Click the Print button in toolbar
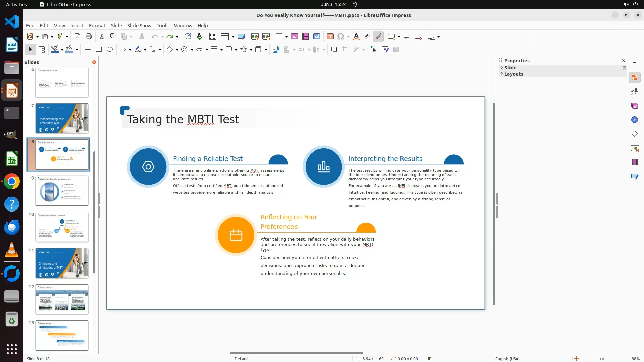 tap(89, 37)
